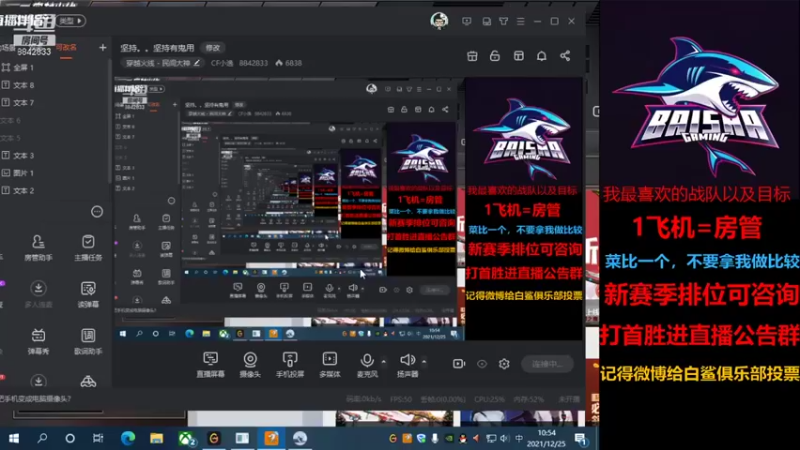Open the Windows notification center
The image size is (800, 450).
[x=581, y=439]
